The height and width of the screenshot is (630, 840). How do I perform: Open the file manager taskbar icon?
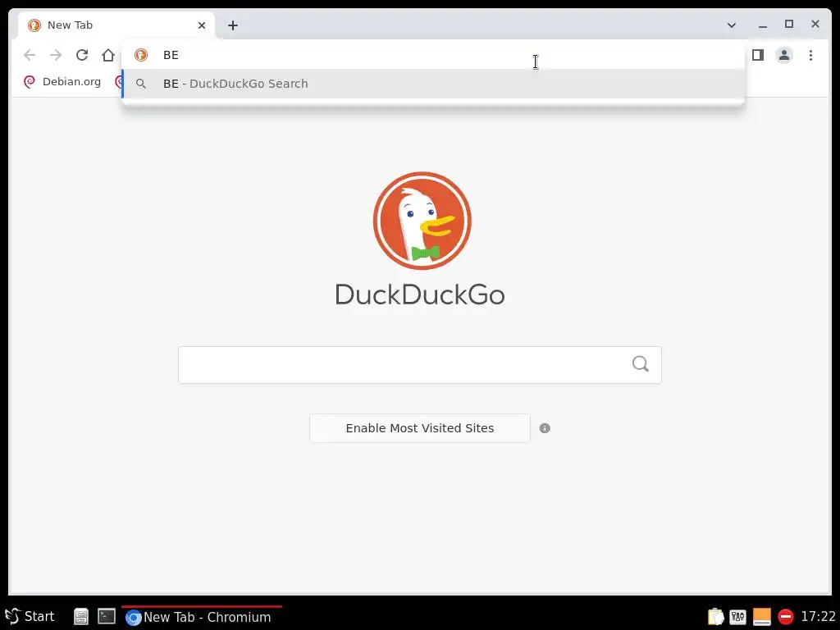coord(81,617)
